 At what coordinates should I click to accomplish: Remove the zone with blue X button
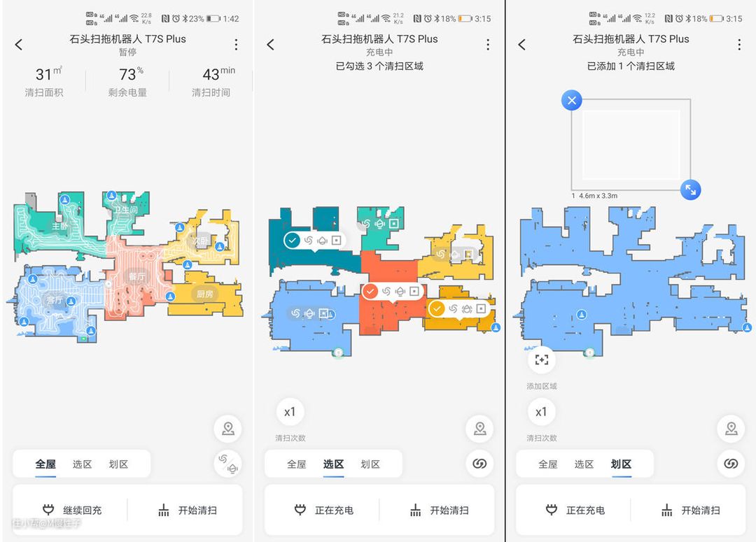[572, 100]
